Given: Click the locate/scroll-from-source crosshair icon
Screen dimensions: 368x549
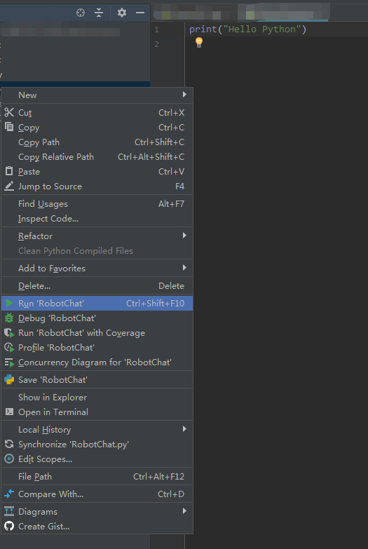Looking at the screenshot, I should tap(81, 13).
